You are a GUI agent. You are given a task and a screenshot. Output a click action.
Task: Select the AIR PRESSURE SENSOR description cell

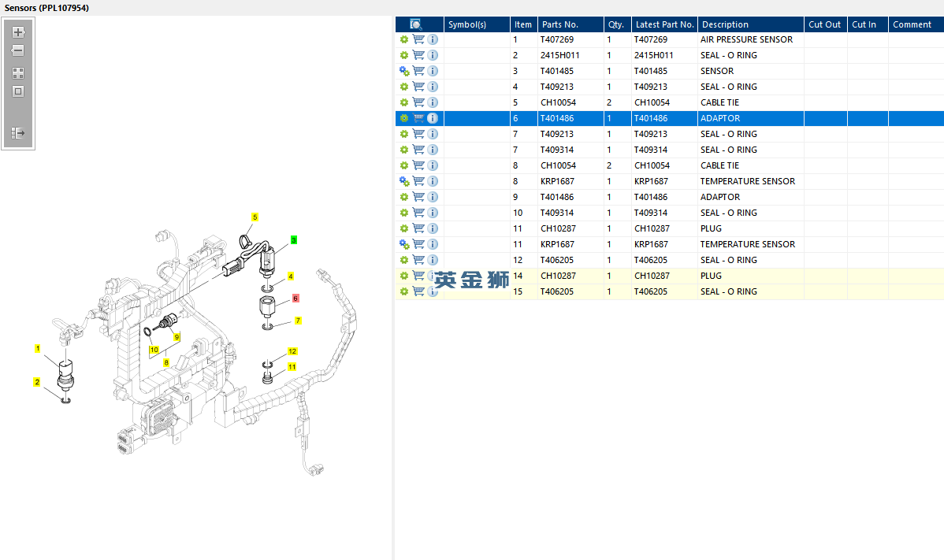(751, 39)
